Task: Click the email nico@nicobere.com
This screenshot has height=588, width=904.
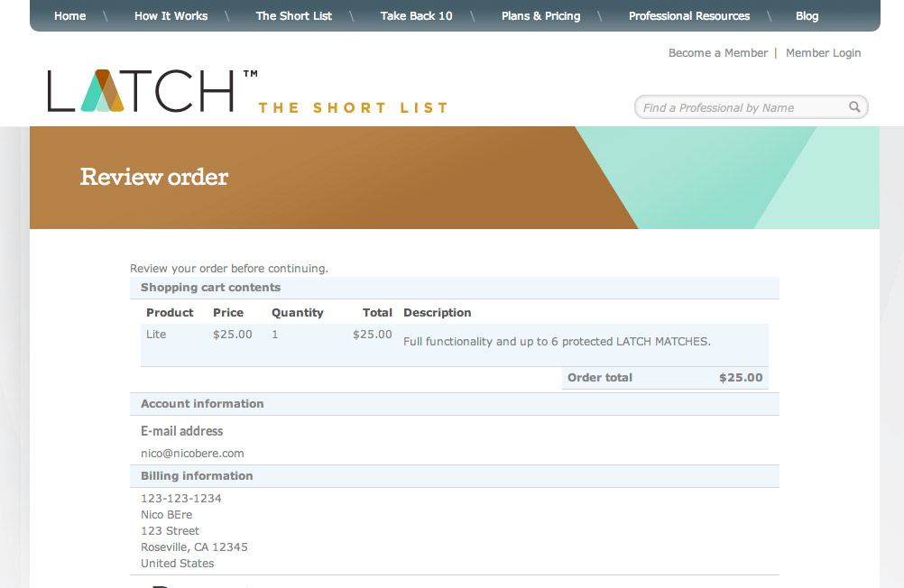Action: 192,454
